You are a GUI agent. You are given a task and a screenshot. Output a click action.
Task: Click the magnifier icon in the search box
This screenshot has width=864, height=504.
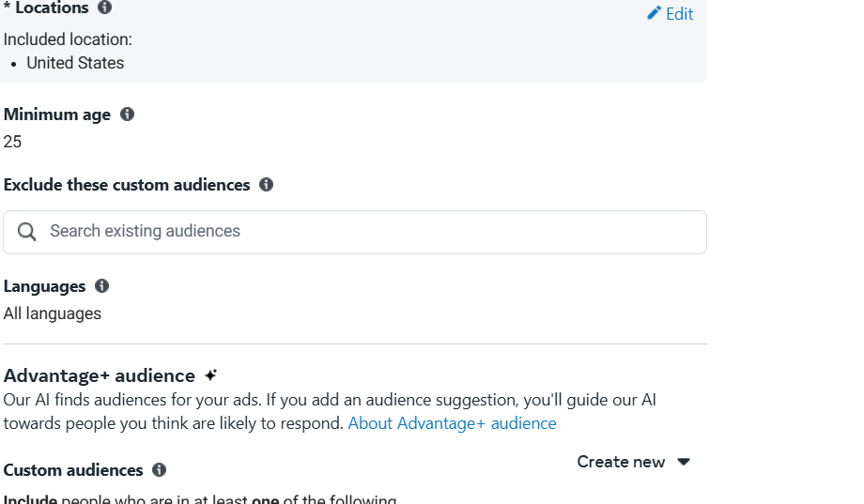point(27,232)
